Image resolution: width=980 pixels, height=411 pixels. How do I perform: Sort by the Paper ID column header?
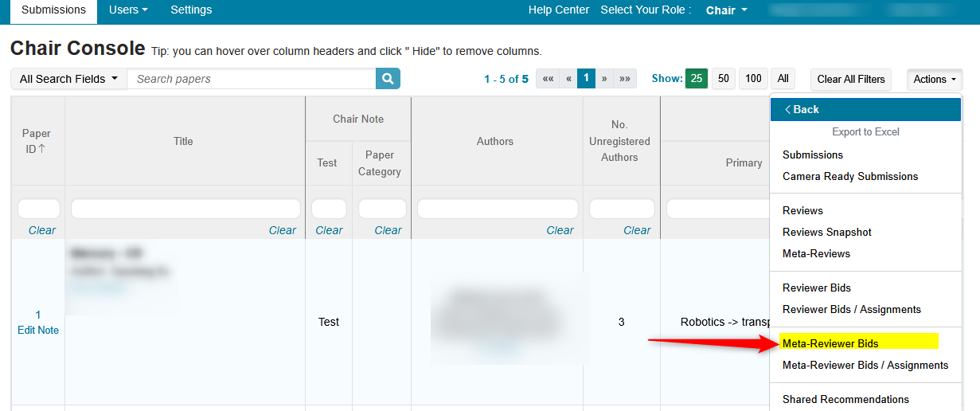coord(37,141)
